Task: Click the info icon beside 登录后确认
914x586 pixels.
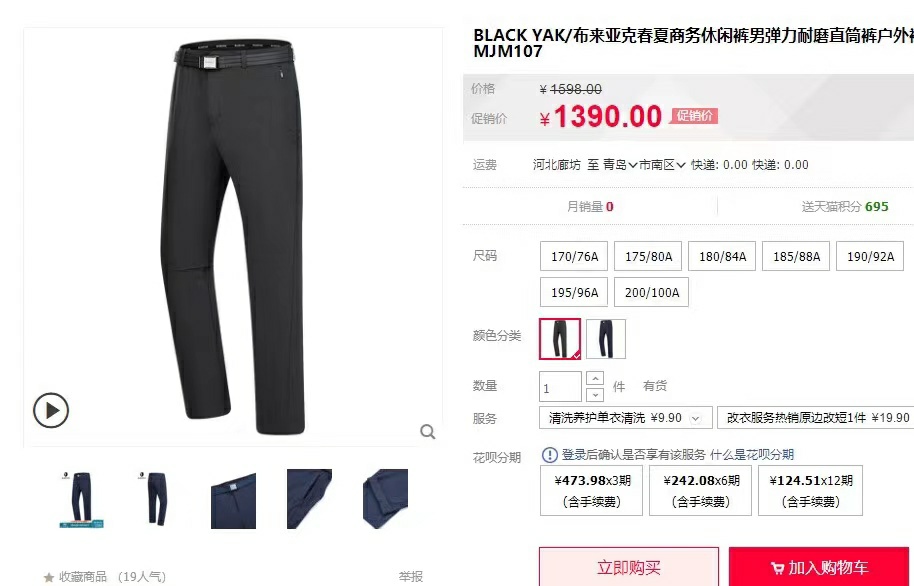Action: pyautogui.click(x=550, y=455)
